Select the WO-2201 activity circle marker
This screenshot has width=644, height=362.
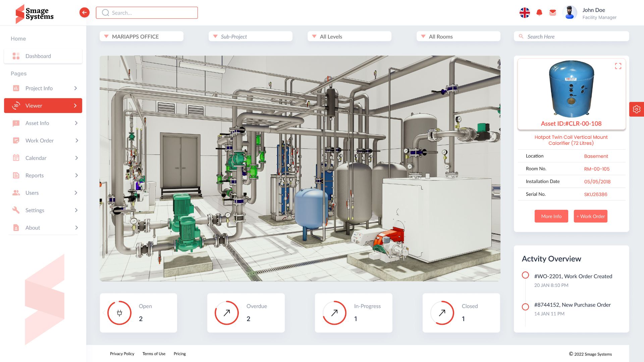point(525,275)
